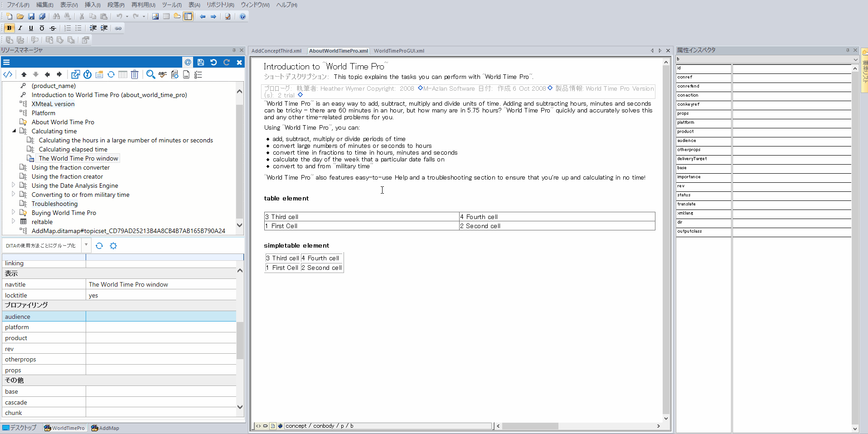This screenshot has height=434, width=868.
Task: Toggle overline formatting
Action: point(42,28)
